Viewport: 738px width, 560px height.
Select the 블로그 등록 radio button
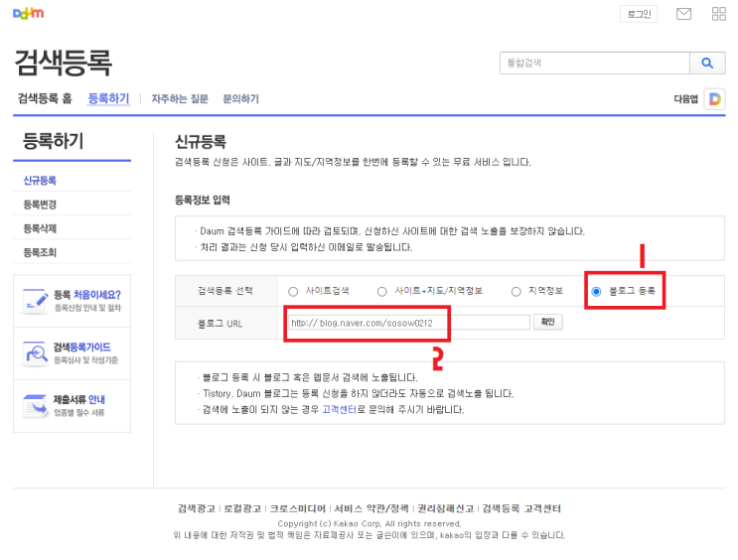click(596, 292)
